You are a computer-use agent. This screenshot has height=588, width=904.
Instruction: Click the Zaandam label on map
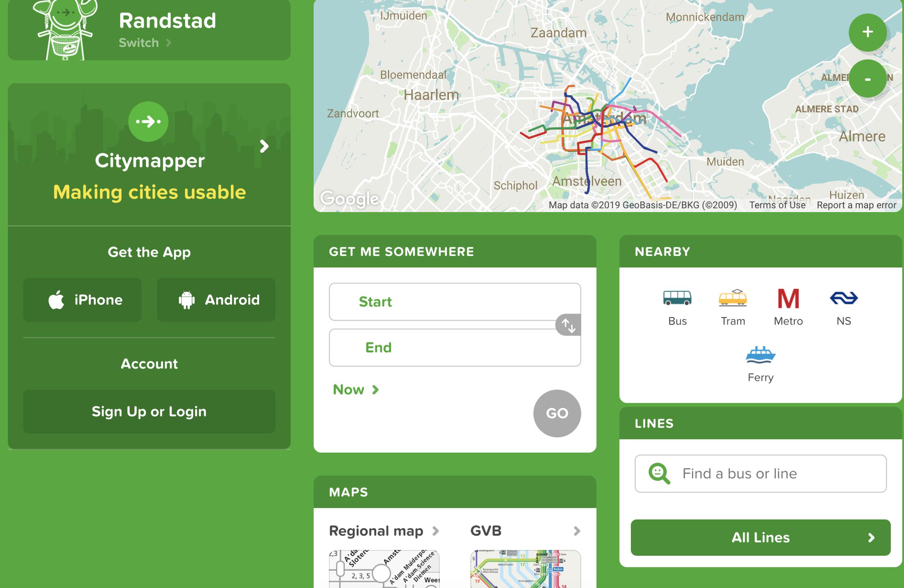click(559, 33)
